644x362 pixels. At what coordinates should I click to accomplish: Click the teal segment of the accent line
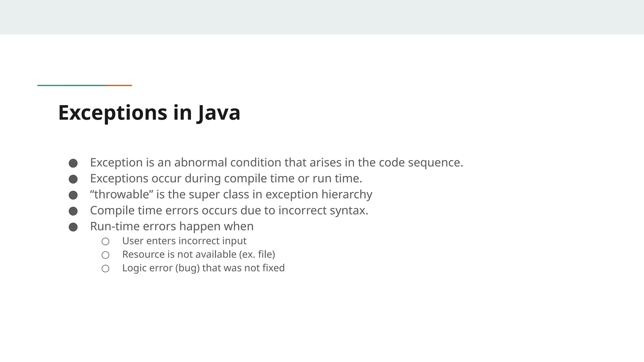(72, 85)
